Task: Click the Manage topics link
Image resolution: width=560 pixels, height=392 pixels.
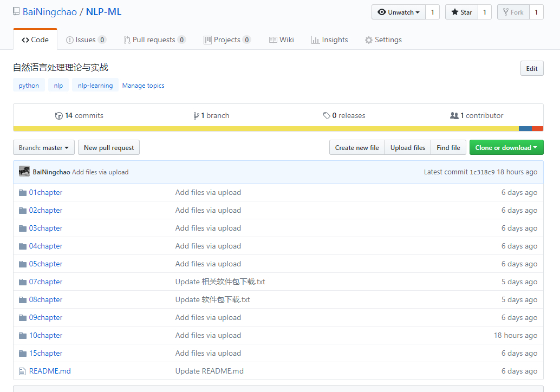Action: 143,86
